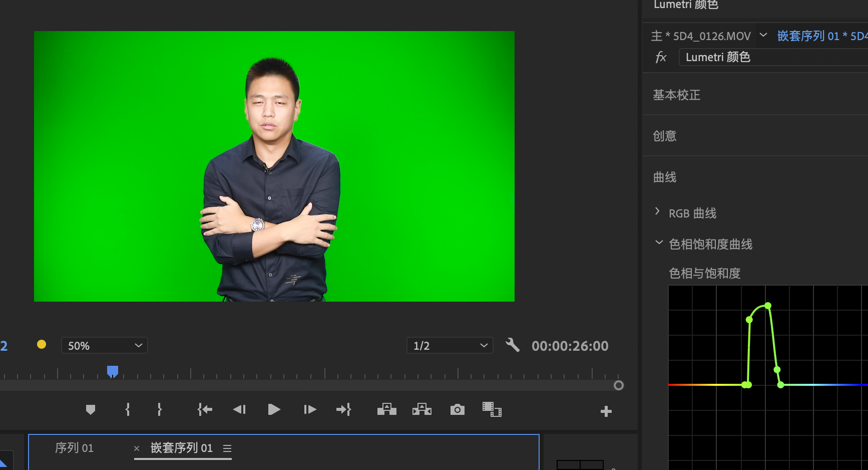Step forward one frame
This screenshot has width=868, height=470.
click(x=310, y=410)
